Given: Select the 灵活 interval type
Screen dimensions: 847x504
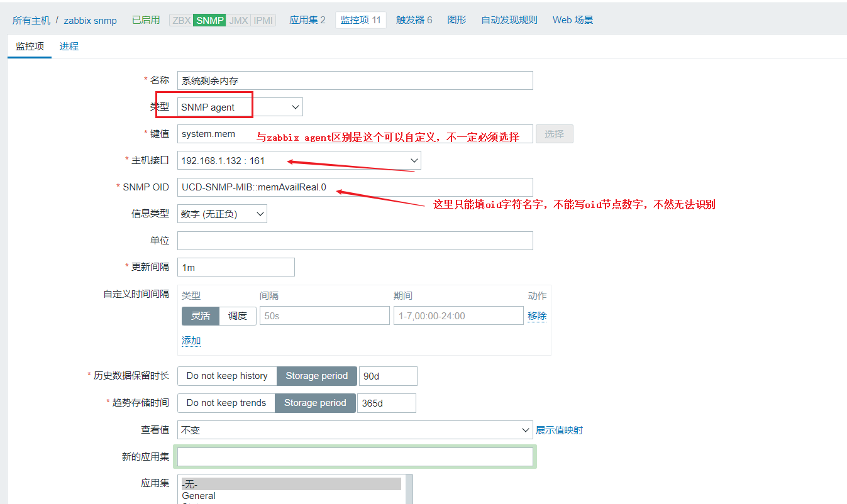Looking at the screenshot, I should pos(201,315).
